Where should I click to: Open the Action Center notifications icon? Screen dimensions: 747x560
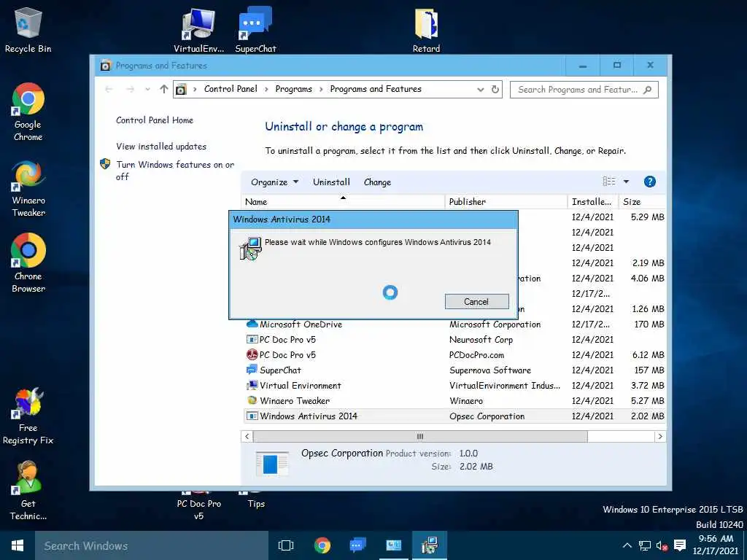coord(680,545)
